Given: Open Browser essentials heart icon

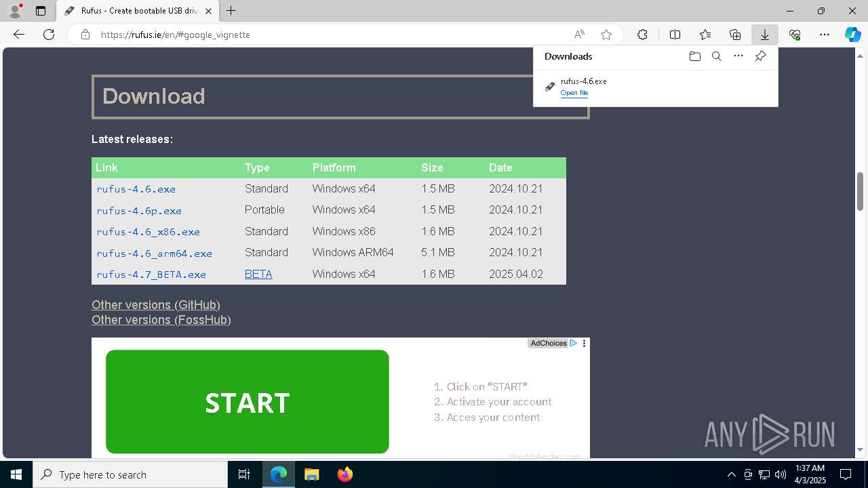Looking at the screenshot, I should pos(795,35).
